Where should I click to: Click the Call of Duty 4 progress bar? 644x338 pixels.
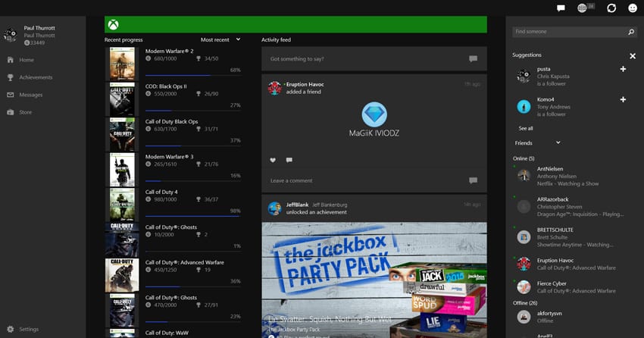tap(192, 216)
